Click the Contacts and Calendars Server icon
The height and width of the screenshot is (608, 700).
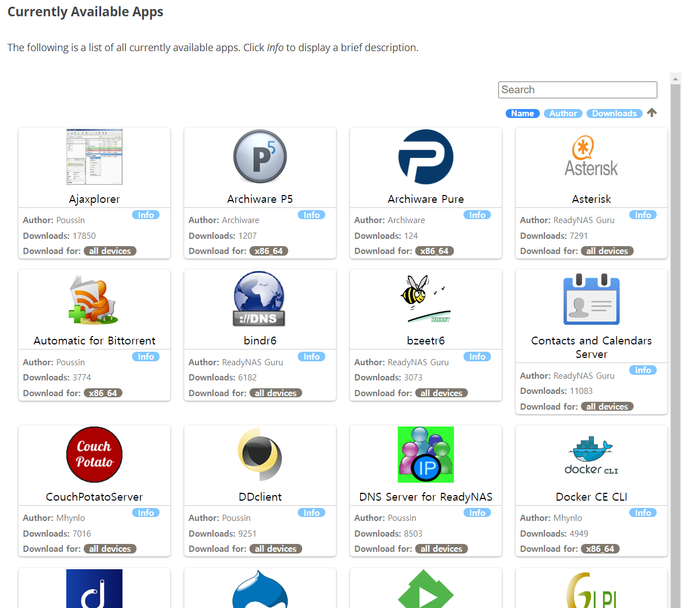pos(592,299)
